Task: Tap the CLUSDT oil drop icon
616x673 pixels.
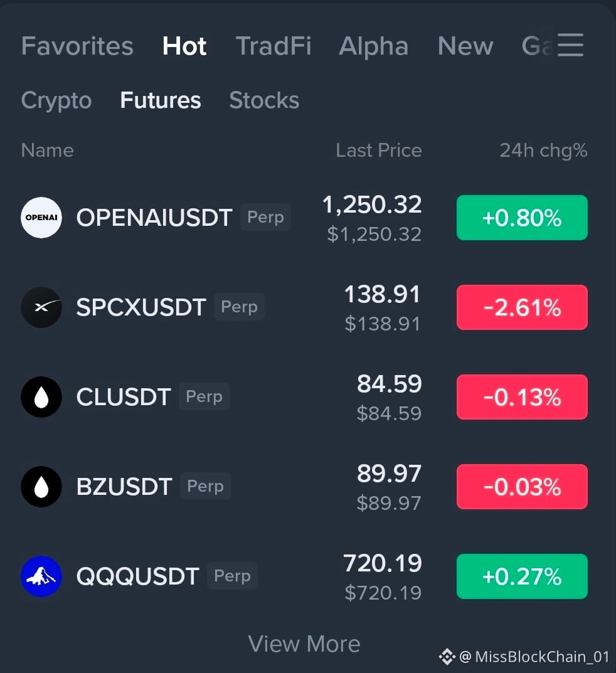Action: click(x=41, y=397)
